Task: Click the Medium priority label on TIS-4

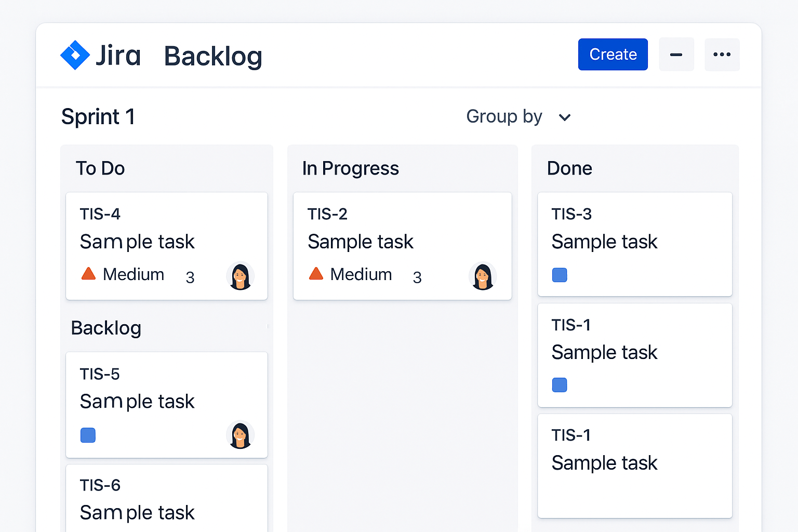Action: [x=134, y=274]
